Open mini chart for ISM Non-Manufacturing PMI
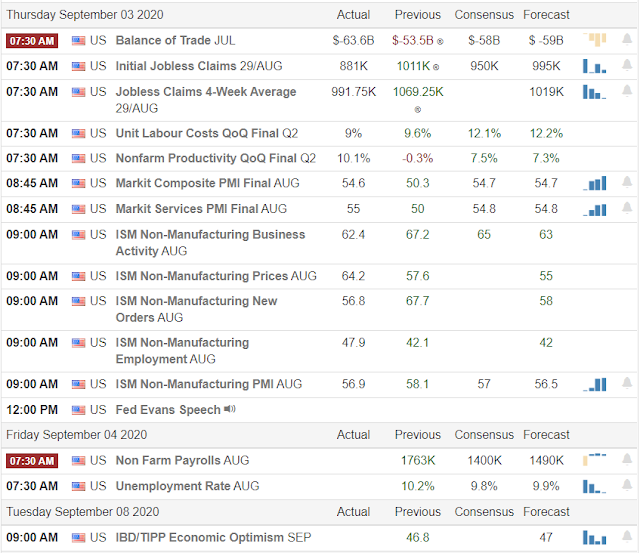Viewport: 640px width, 553px height. pyautogui.click(x=595, y=384)
